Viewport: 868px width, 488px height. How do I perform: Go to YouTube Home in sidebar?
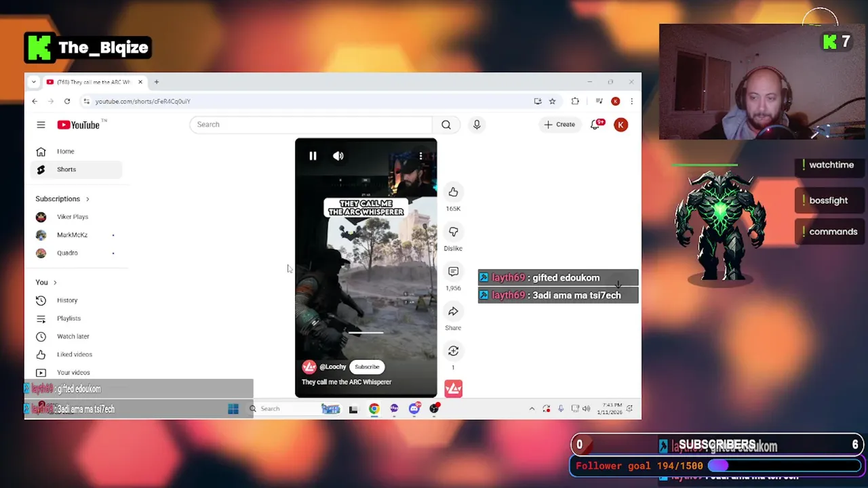76,151
